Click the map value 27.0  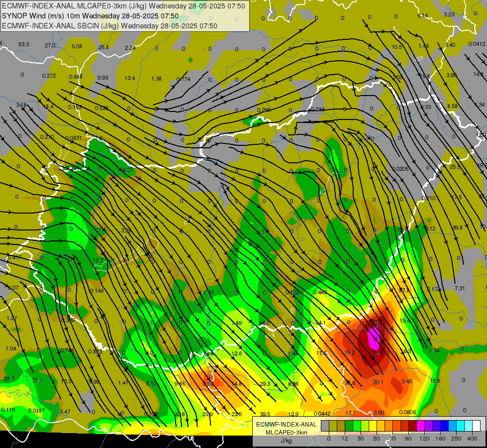coord(50,45)
